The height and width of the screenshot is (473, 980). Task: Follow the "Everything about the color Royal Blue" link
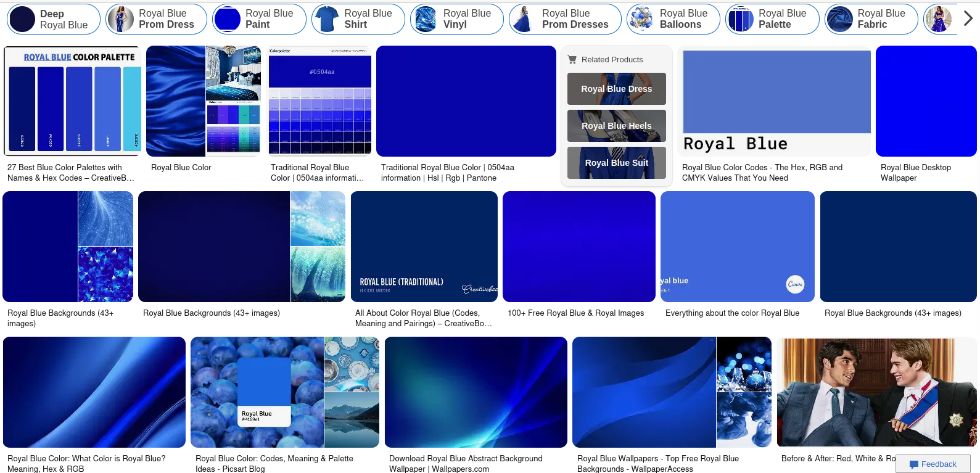tap(732, 313)
